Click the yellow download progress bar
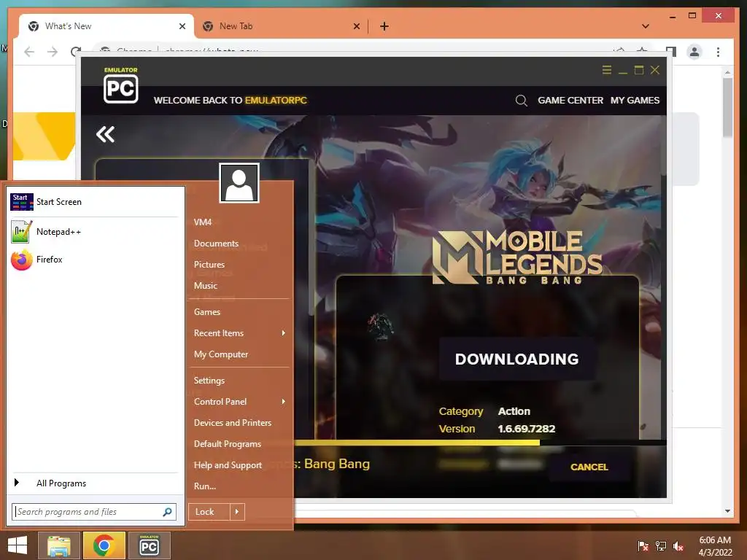The image size is (747, 560). tap(417, 443)
